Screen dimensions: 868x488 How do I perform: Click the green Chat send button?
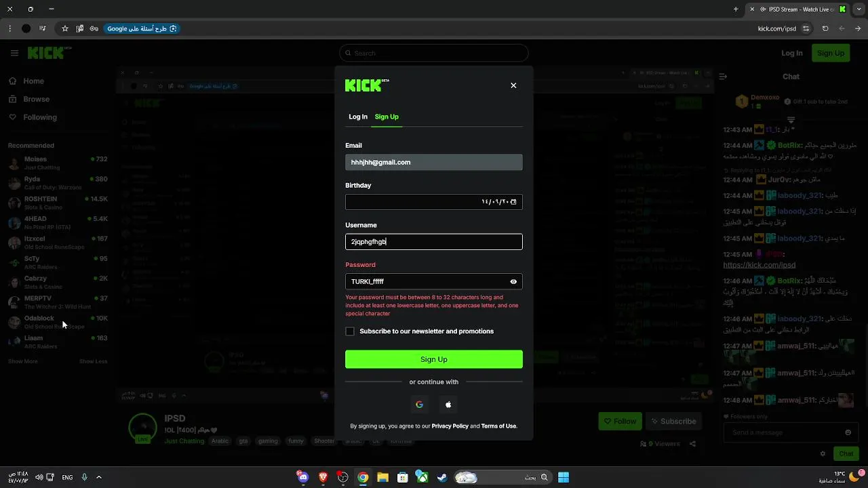[846, 453]
